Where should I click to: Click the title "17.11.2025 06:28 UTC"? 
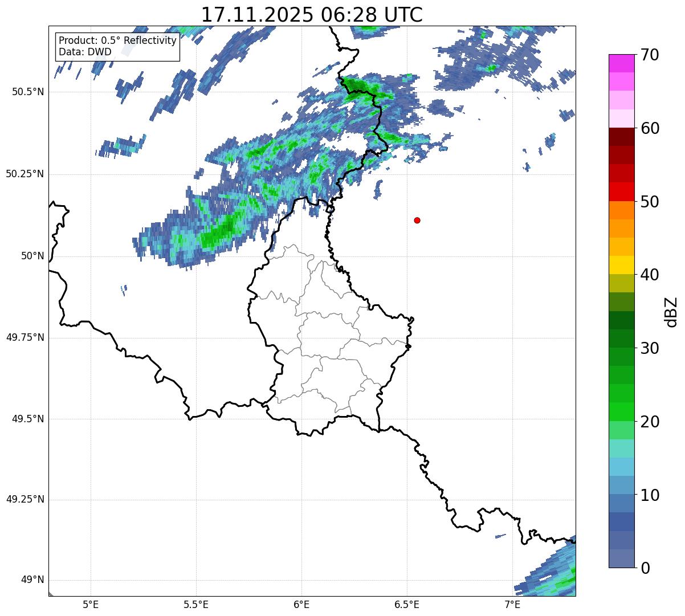(x=312, y=14)
